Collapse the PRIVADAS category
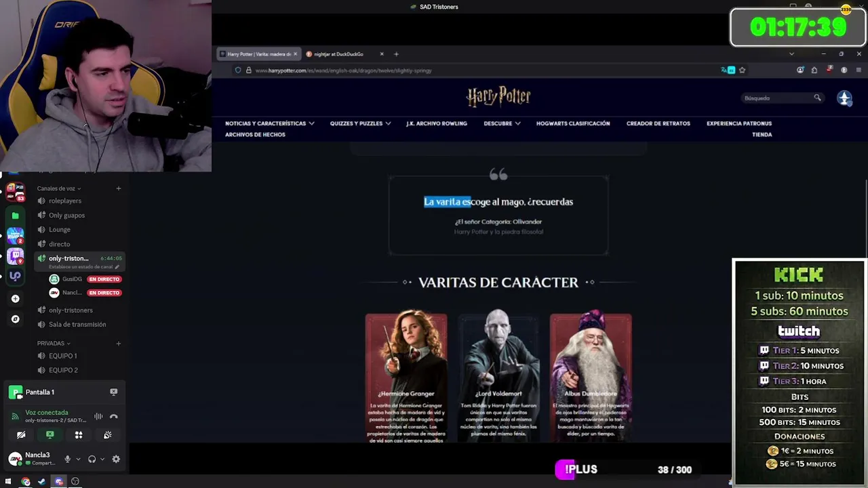 [x=54, y=344]
